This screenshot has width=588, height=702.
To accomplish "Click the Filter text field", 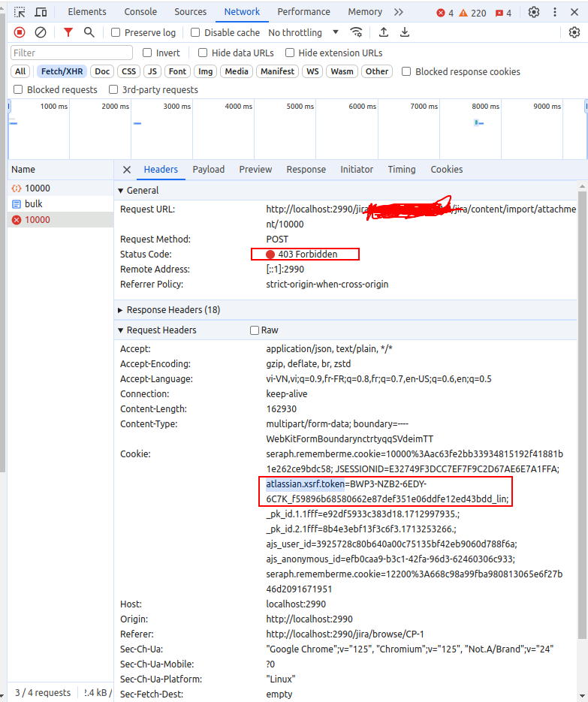I will (x=71, y=53).
